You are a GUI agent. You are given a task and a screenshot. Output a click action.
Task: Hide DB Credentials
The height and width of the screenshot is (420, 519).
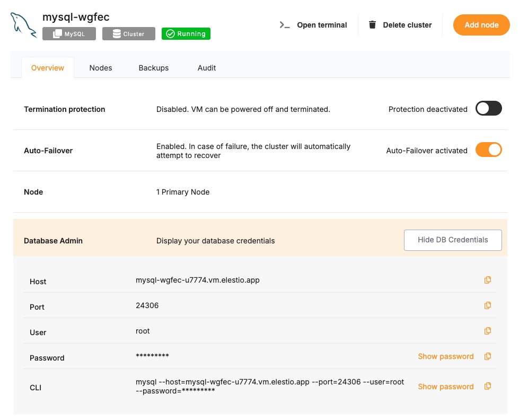pos(453,240)
